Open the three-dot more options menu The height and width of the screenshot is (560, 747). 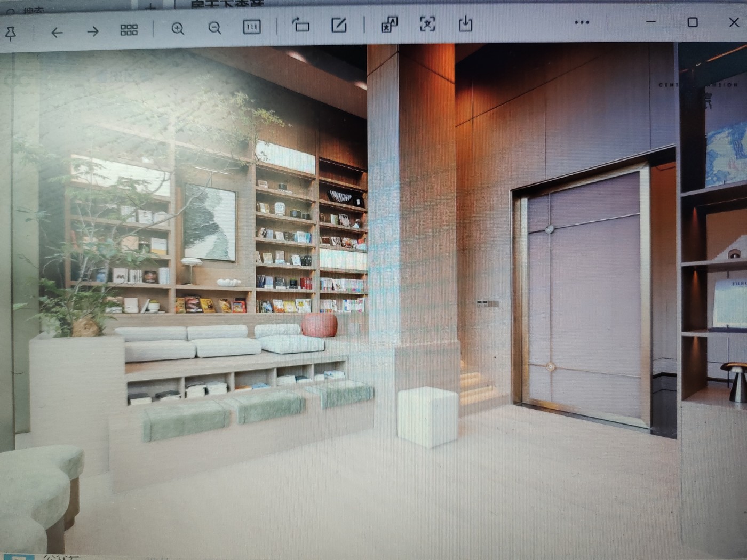click(x=582, y=22)
